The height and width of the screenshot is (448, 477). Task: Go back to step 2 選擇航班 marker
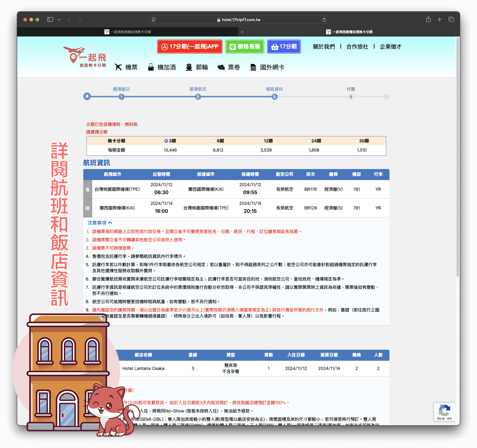point(198,97)
